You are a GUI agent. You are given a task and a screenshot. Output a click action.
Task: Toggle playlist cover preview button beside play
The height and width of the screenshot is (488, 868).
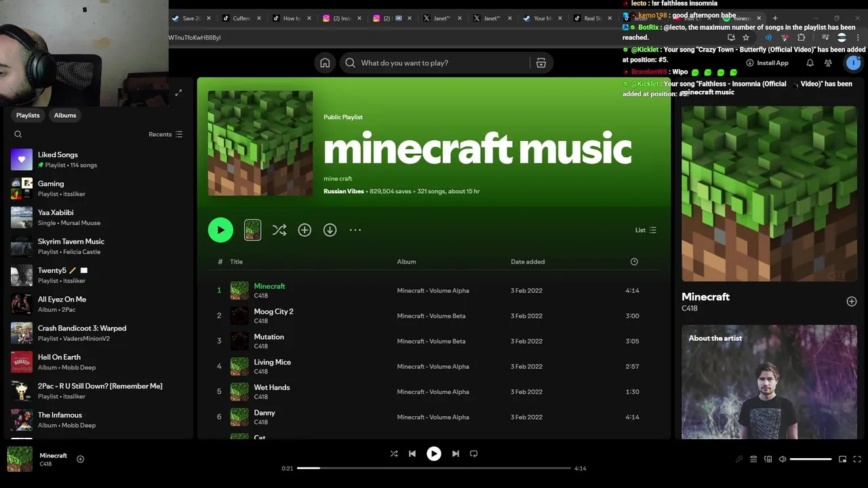252,230
